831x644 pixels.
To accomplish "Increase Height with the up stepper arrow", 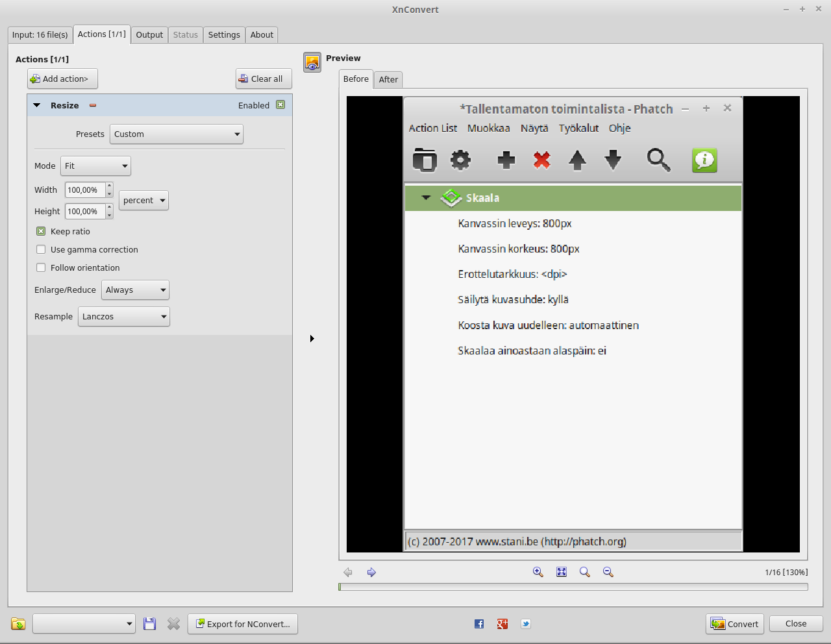I will coord(109,208).
